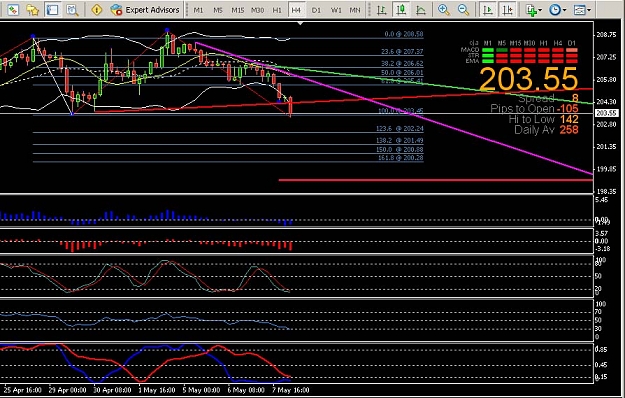This screenshot has height=398, width=625.
Task: Click the 25 Apr 16:00 date label
Action: pyautogui.click(x=22, y=390)
